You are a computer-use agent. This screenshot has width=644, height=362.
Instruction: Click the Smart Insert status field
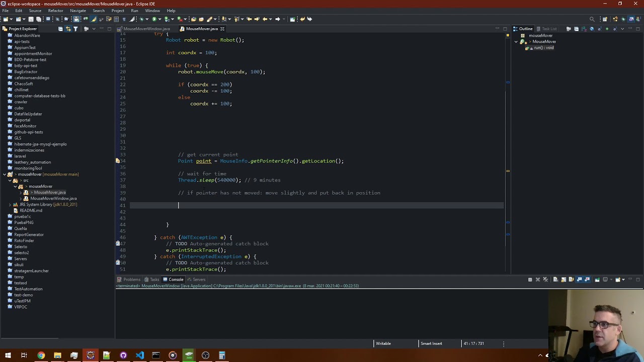(431, 343)
